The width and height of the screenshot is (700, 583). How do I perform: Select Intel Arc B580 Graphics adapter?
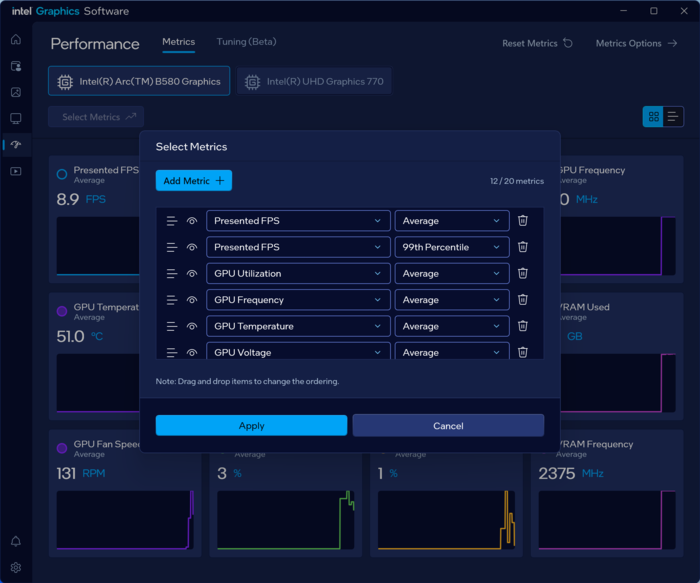[139, 81]
